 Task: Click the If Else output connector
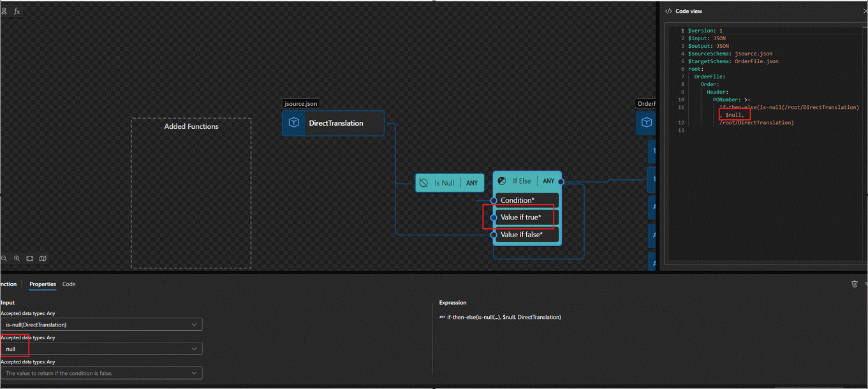coord(561,182)
